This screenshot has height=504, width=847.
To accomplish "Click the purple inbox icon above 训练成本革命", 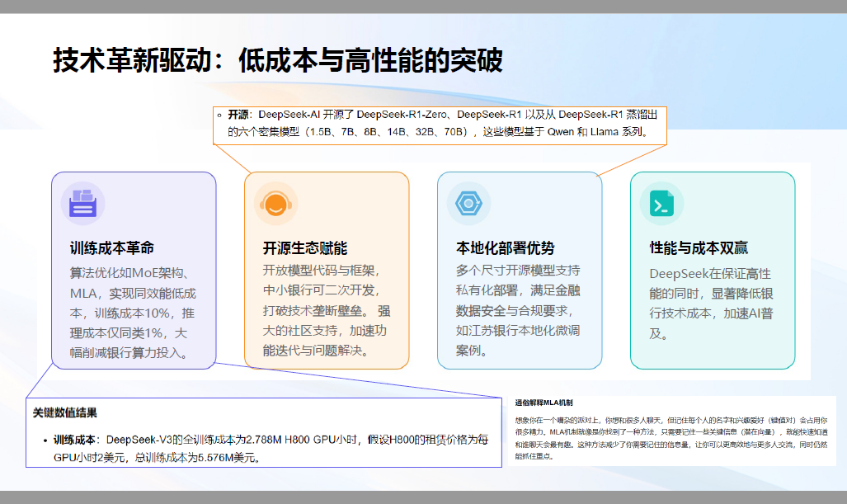I will pos(82,204).
